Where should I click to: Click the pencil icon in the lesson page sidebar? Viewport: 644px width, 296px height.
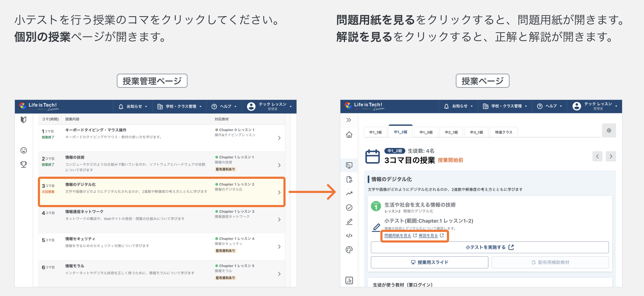(349, 222)
